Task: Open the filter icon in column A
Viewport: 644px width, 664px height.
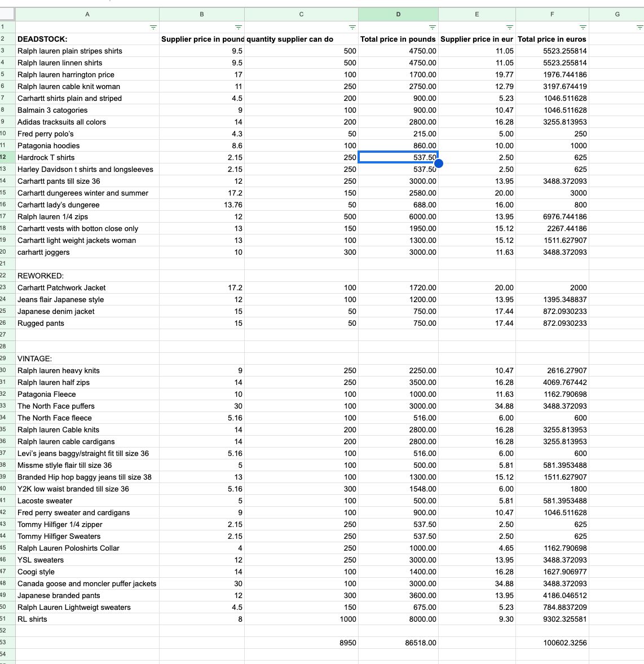Action: [153, 27]
